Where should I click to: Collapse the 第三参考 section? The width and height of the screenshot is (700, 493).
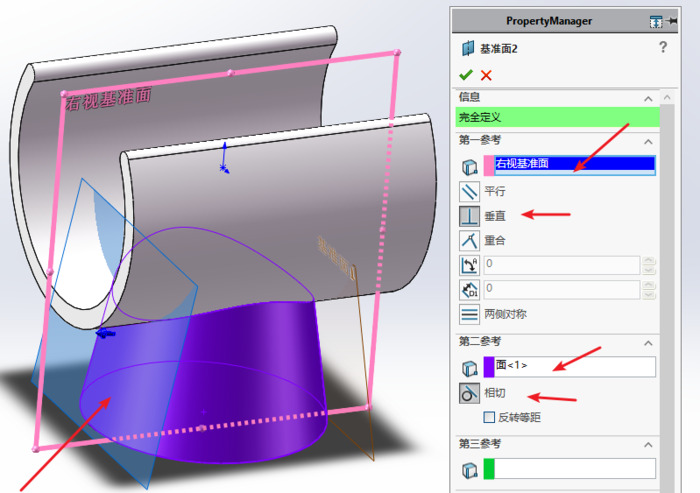[x=648, y=444]
